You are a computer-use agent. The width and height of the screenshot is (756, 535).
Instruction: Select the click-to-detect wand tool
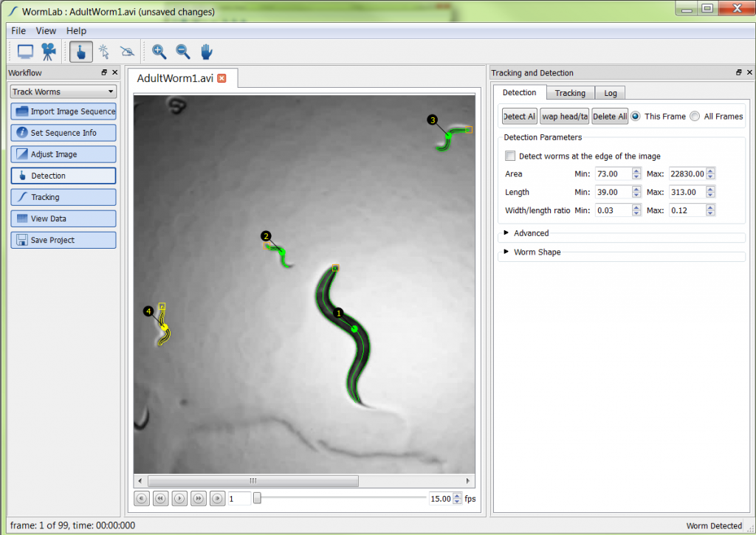(104, 52)
